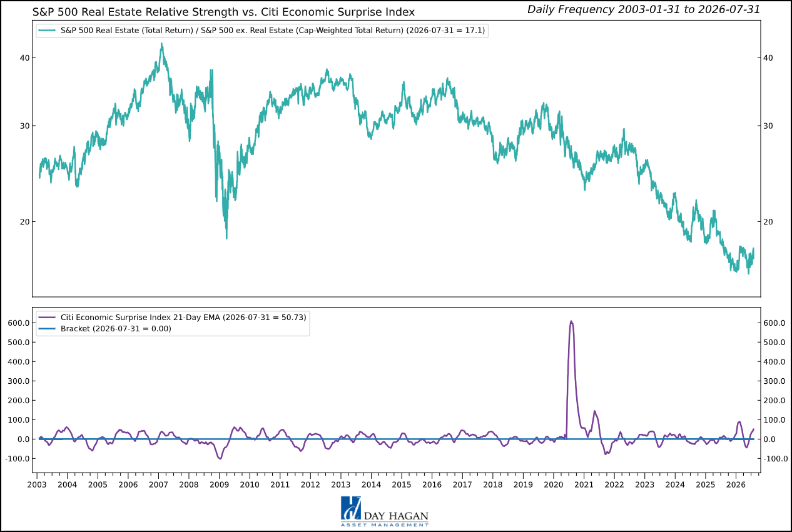Viewport: 792px width, 532px height.
Task: Click the x-axis year label '2026'
Action: [736, 484]
